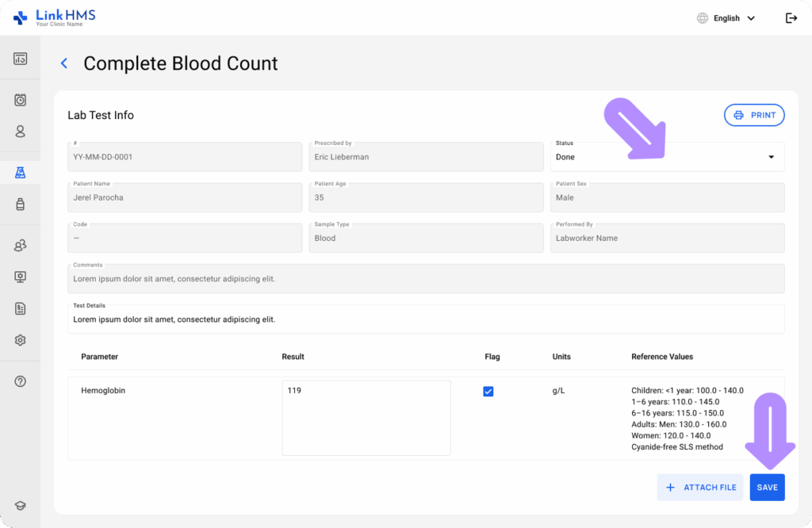Click the Comments field
This screenshot has height=528, width=812.
tap(426, 278)
